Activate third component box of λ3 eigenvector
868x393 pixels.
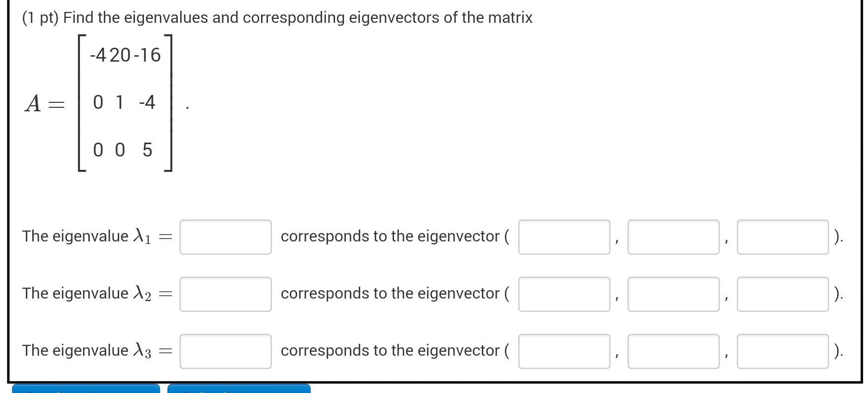783,351
